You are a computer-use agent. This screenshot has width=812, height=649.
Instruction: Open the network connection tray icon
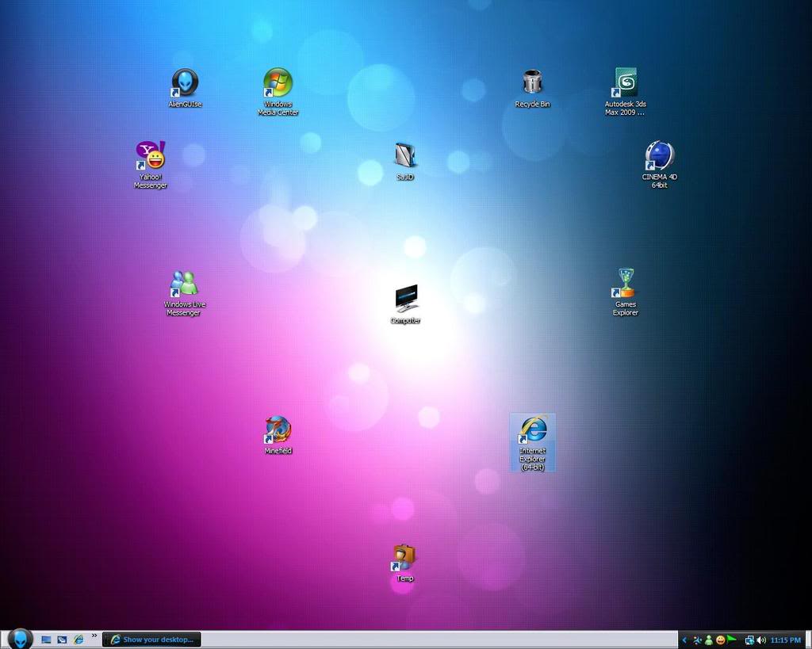click(749, 640)
